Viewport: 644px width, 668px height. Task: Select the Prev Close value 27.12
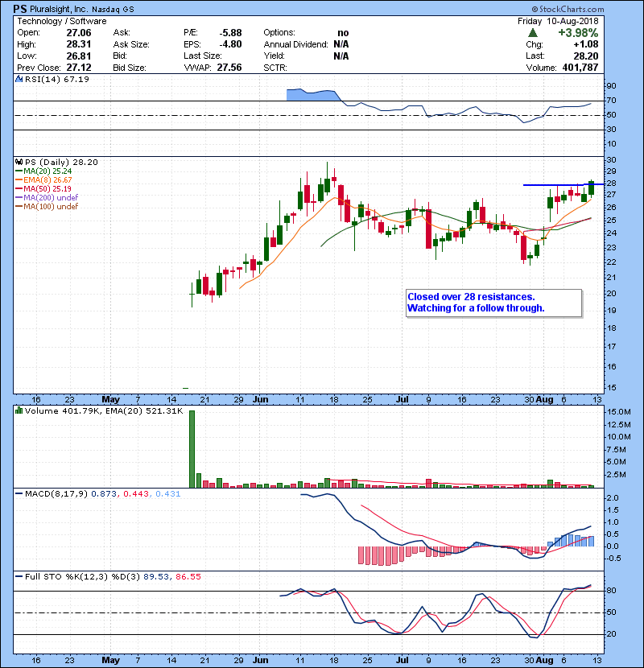79,68
